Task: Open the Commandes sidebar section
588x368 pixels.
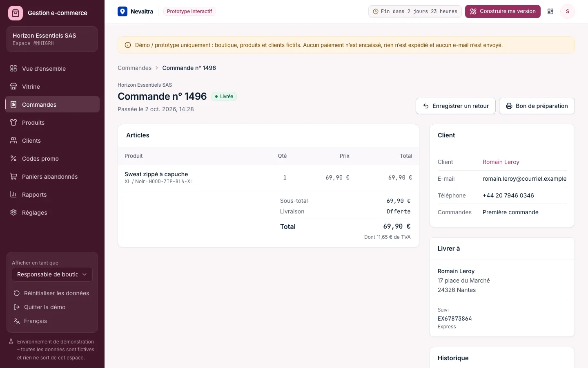Action: point(52,104)
